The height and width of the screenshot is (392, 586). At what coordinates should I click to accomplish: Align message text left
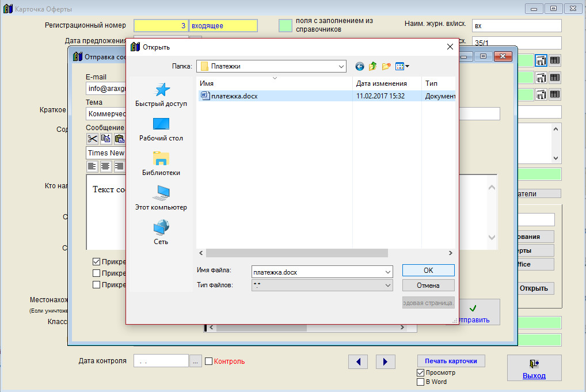click(92, 166)
